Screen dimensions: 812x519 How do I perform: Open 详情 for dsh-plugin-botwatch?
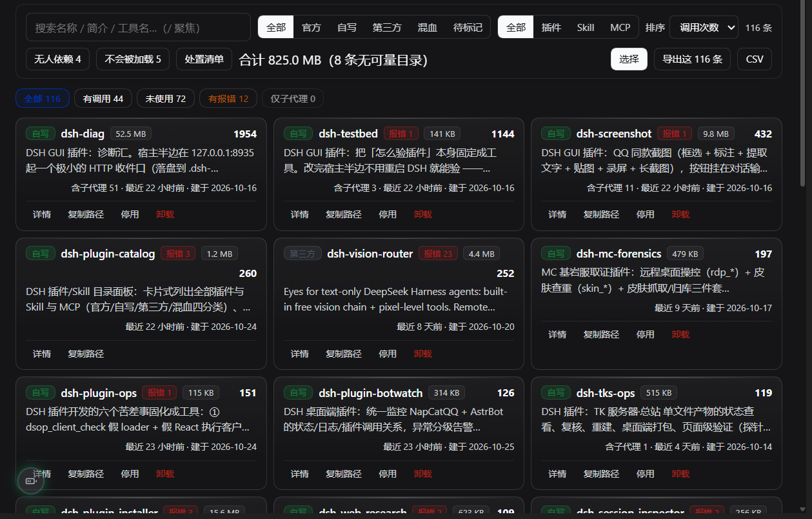(x=300, y=474)
